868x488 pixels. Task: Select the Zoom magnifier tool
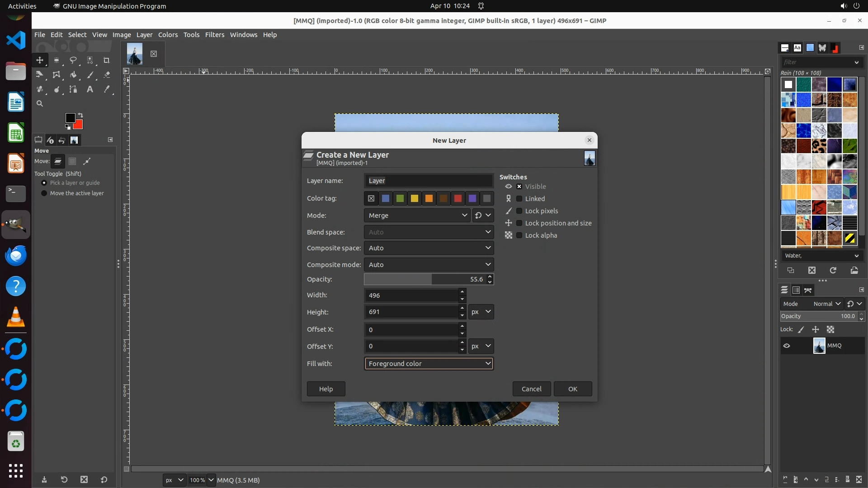pos(40,103)
